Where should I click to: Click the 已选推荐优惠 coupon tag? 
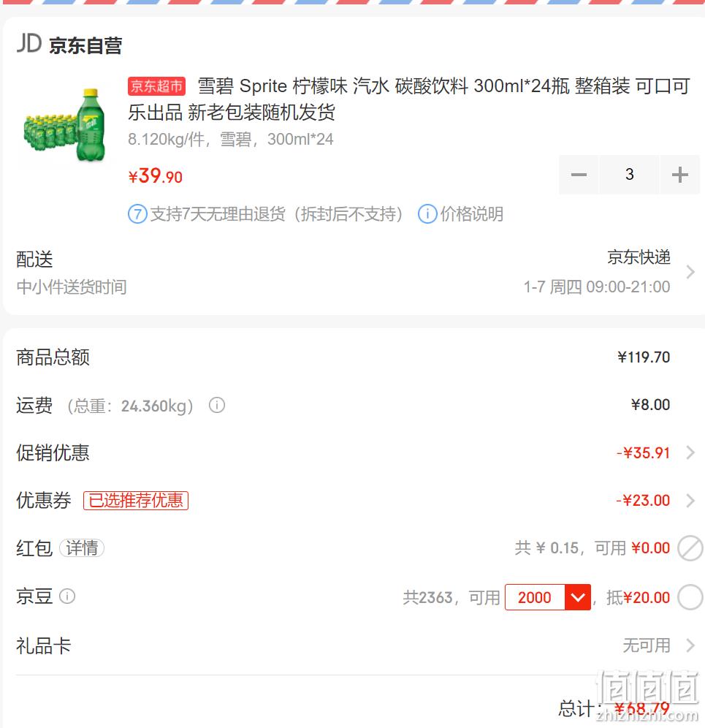[136, 501]
